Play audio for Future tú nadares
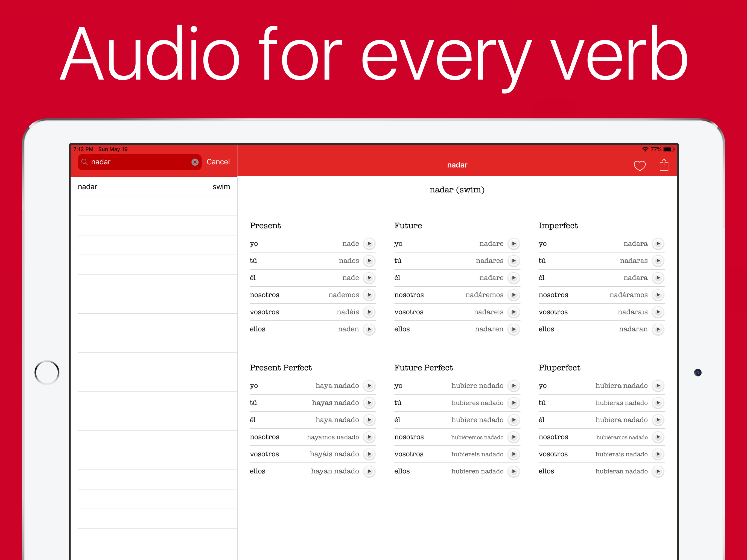 pos(513,261)
